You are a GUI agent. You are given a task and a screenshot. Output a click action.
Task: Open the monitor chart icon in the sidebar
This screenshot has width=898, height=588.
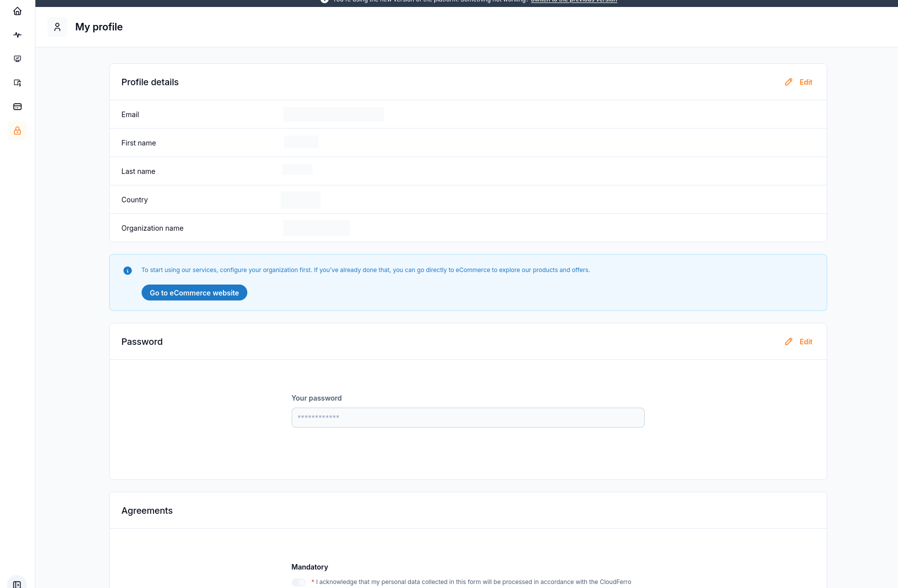click(x=17, y=59)
